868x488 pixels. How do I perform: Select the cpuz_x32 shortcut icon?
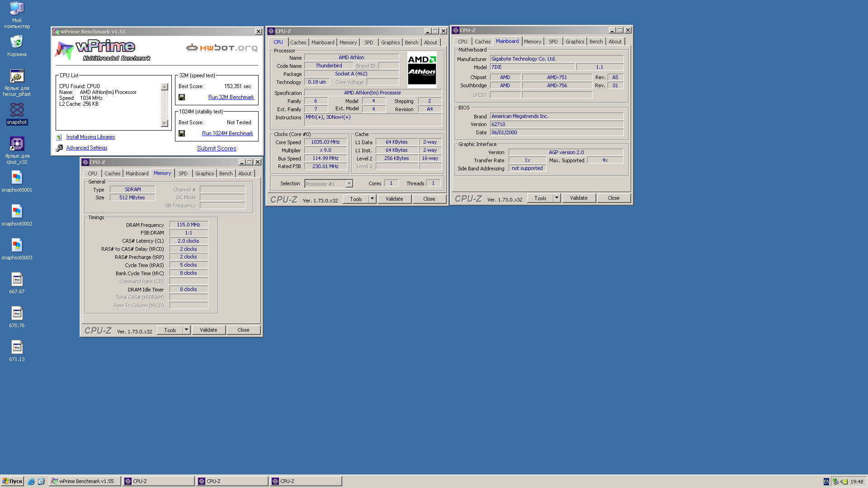(x=17, y=144)
